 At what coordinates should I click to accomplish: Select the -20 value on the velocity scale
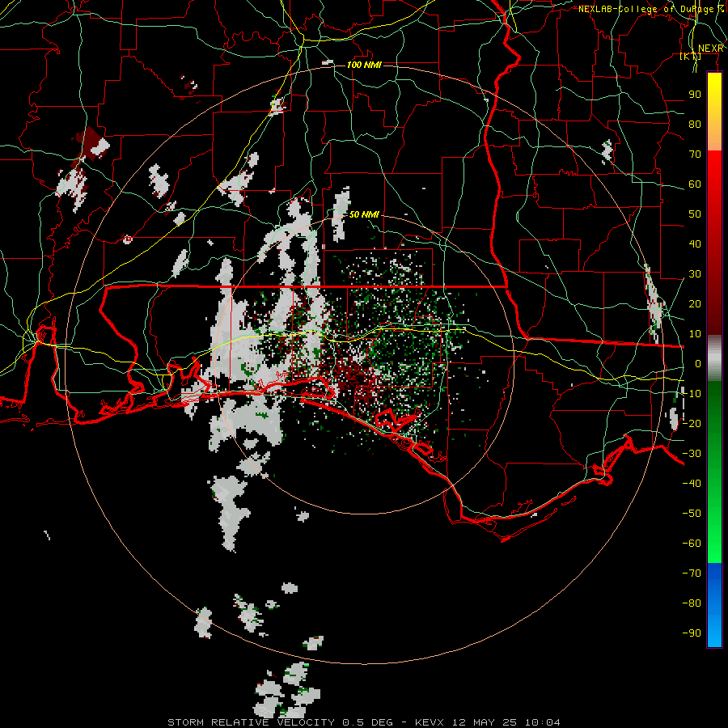tap(692, 423)
